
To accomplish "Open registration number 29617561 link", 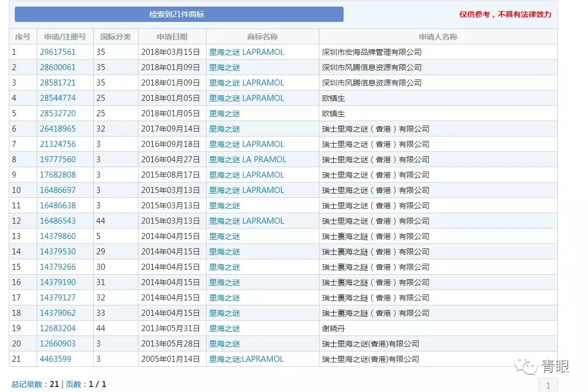I will pos(58,52).
